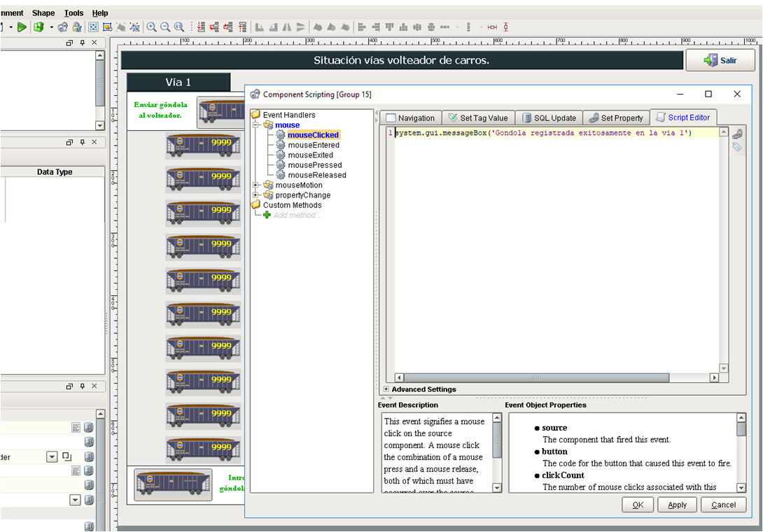The width and height of the screenshot is (763, 532).
Task: Select the mouseReleased event handler
Action: [316, 175]
